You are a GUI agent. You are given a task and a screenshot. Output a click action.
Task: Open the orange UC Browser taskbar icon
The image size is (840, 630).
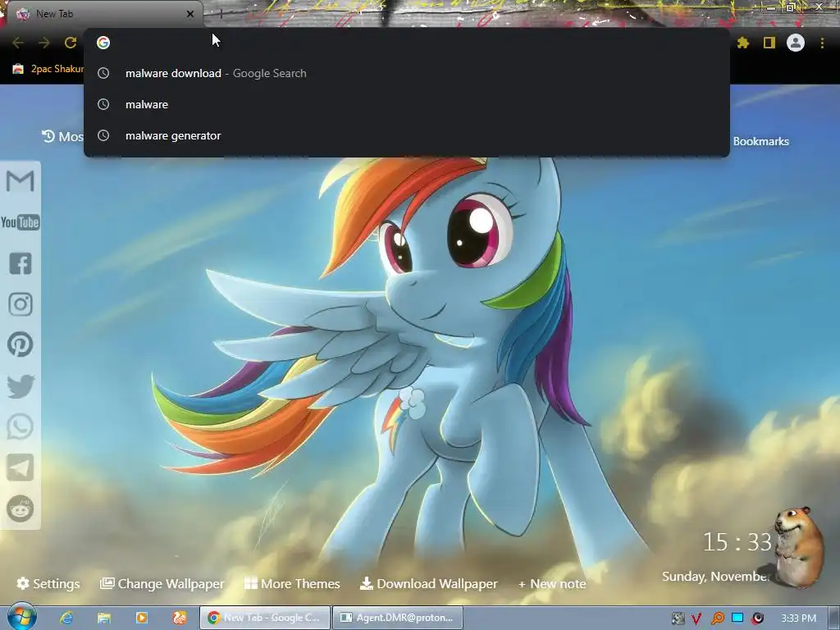coord(180,618)
